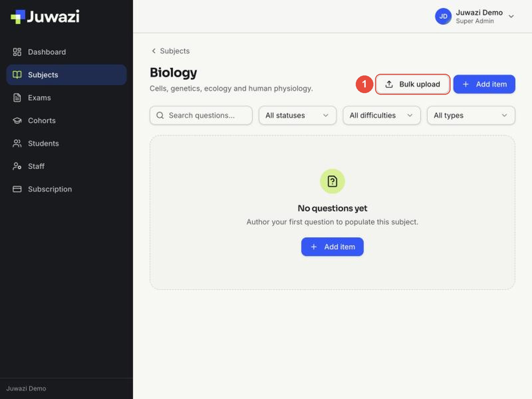Navigate to Staff
Viewport: 532px width, 399px height.
pyautogui.click(x=66, y=166)
